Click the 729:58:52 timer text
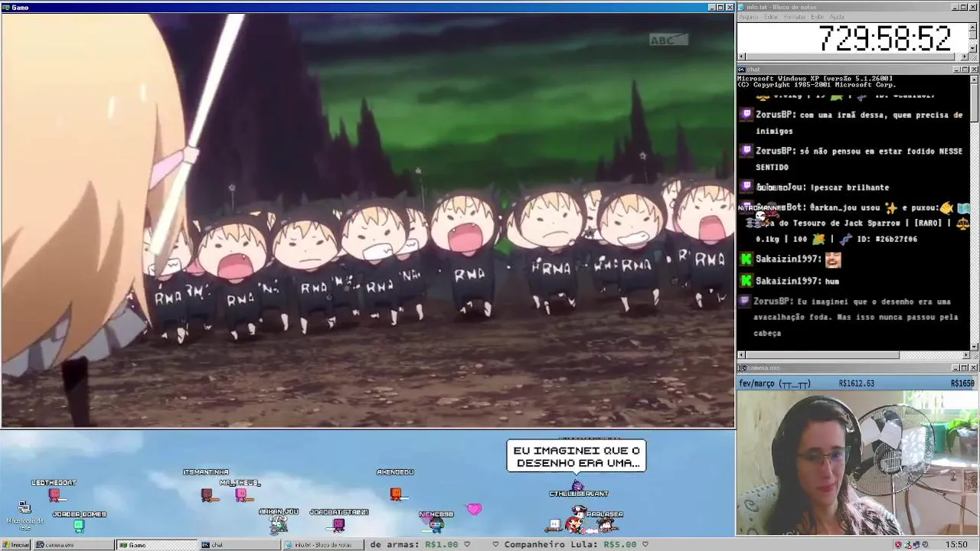 pyautogui.click(x=885, y=38)
